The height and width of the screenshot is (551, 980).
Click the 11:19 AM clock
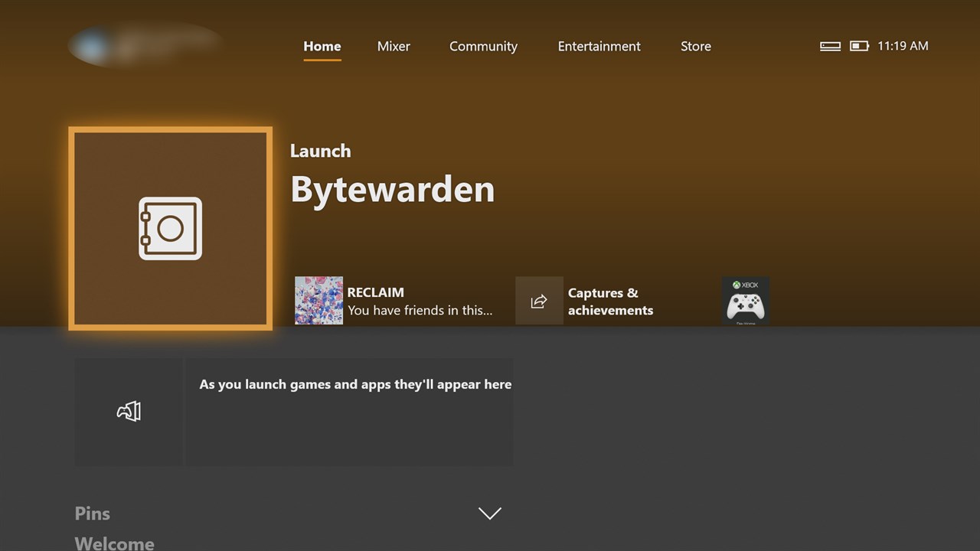click(x=903, y=46)
